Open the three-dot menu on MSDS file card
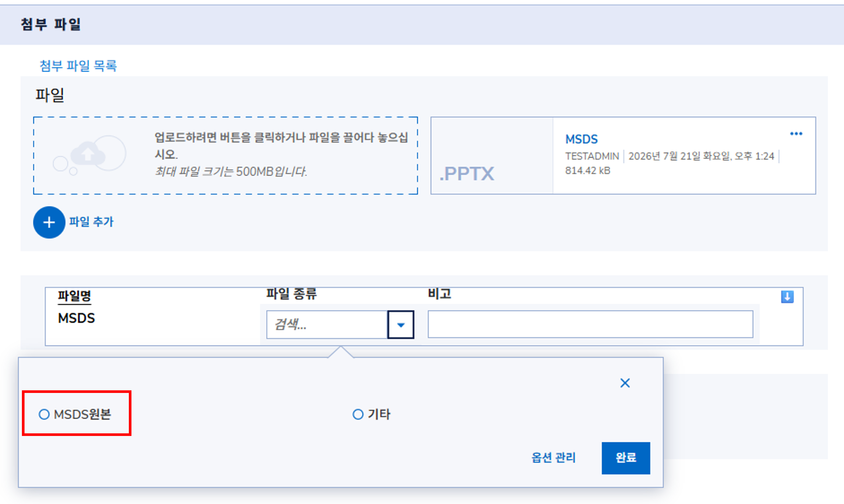The height and width of the screenshot is (504, 844). 796,134
